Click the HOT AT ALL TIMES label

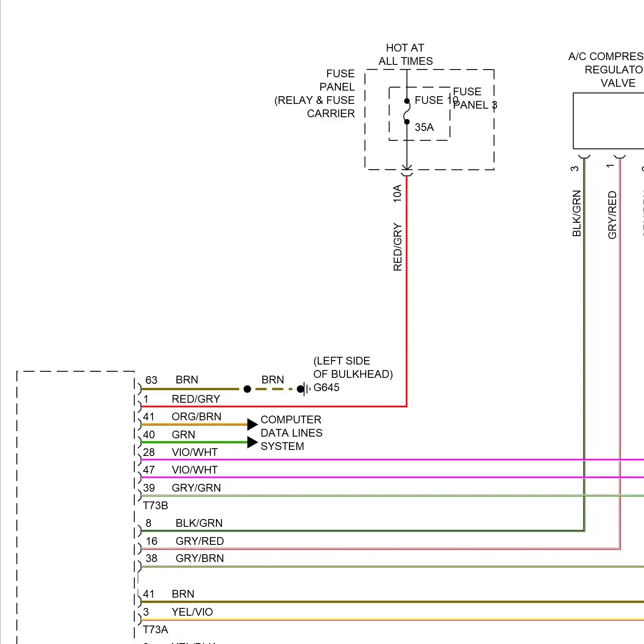tap(405, 55)
